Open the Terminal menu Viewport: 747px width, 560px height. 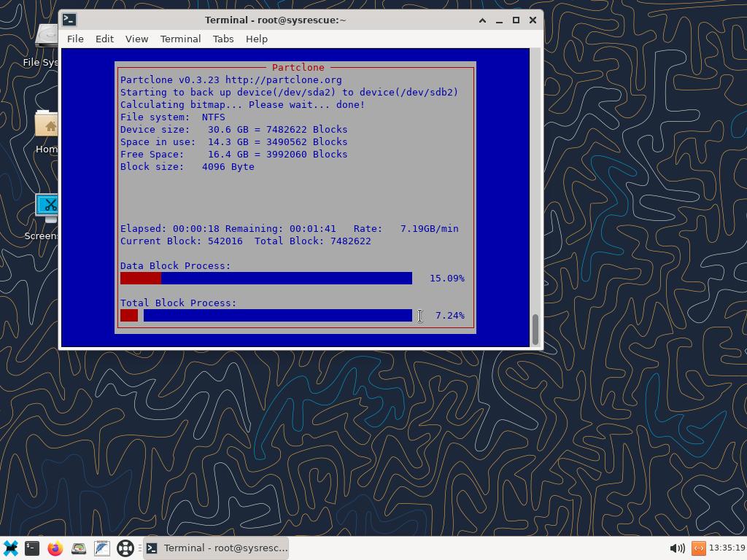(180, 39)
